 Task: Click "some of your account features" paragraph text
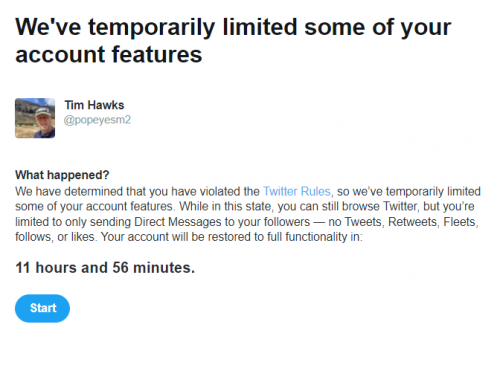(x=95, y=207)
